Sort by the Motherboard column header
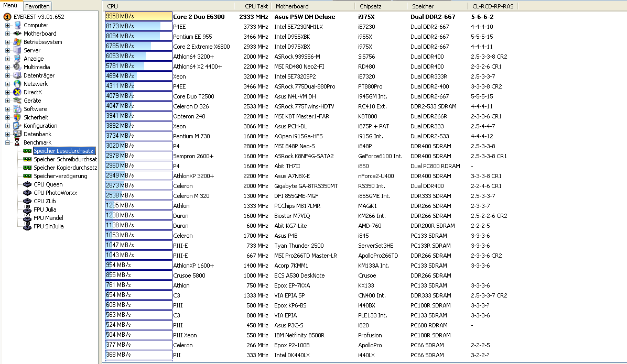The image size is (627, 364). 312,6
